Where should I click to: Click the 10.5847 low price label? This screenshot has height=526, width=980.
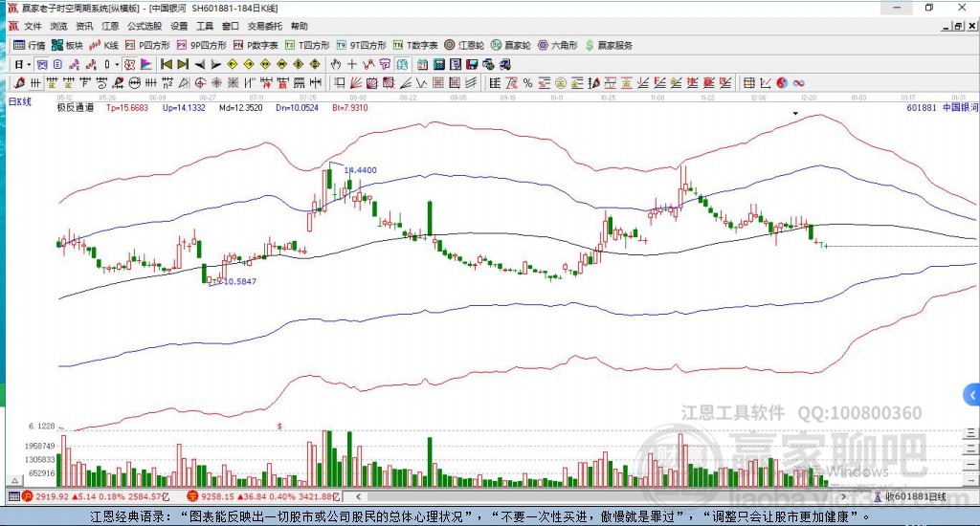(240, 281)
